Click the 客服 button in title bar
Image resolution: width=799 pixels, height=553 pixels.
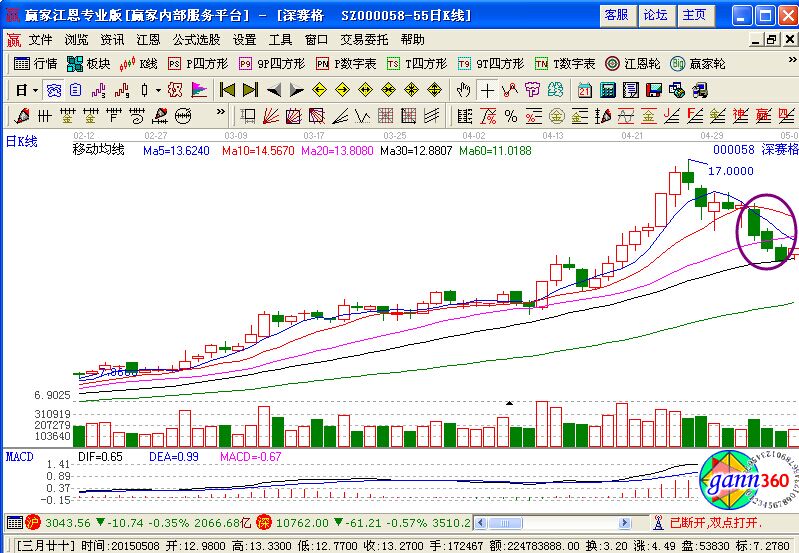pyautogui.click(x=617, y=15)
